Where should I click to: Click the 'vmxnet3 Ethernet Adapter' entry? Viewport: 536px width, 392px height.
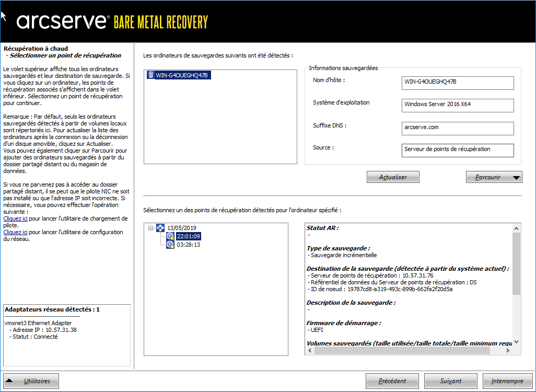pyautogui.click(x=38, y=323)
